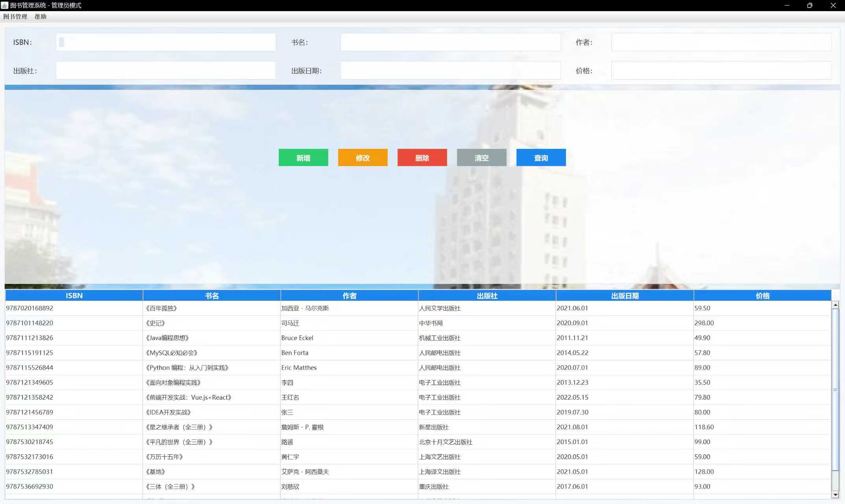845x504 pixels.
Task: Select the 《史记》 table row
Action: coord(211,323)
